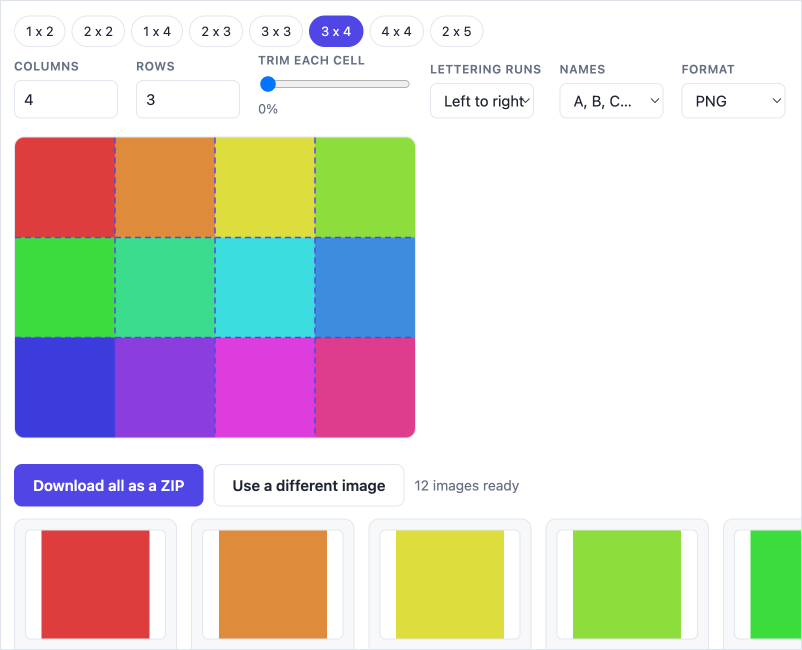Click the Trim Each Cell slider handle
This screenshot has width=802, height=650.
point(268,84)
